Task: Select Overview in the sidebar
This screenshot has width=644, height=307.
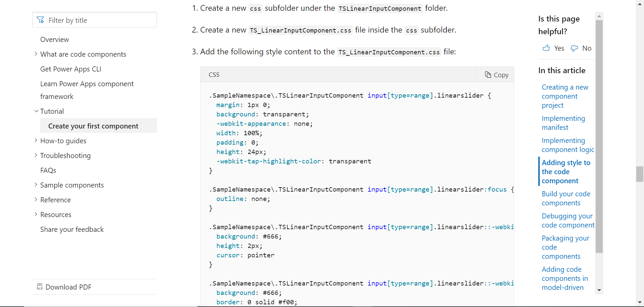Action: coord(54,39)
